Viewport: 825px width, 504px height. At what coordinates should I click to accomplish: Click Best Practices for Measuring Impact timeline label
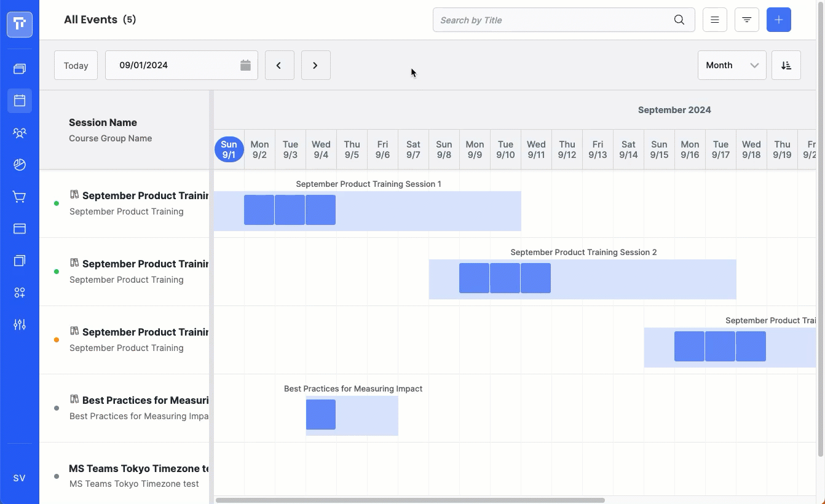click(353, 388)
